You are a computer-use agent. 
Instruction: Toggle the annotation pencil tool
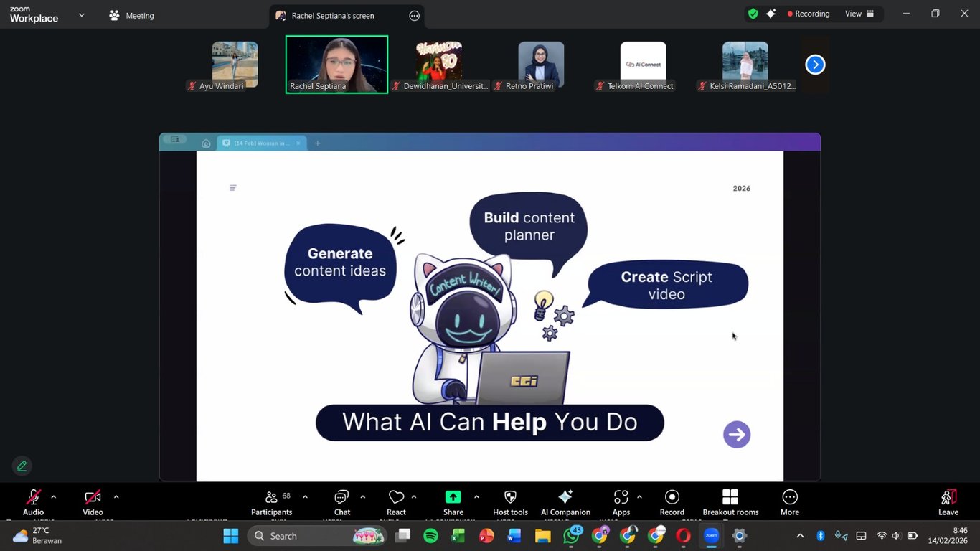tap(21, 466)
